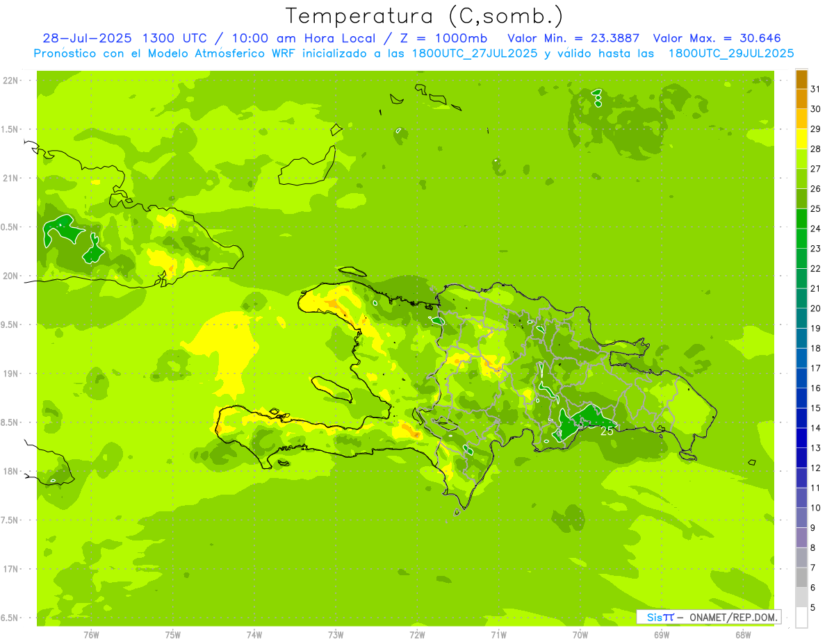Click the longitude label 75W
This screenshot has width=834, height=644.
coord(173,634)
